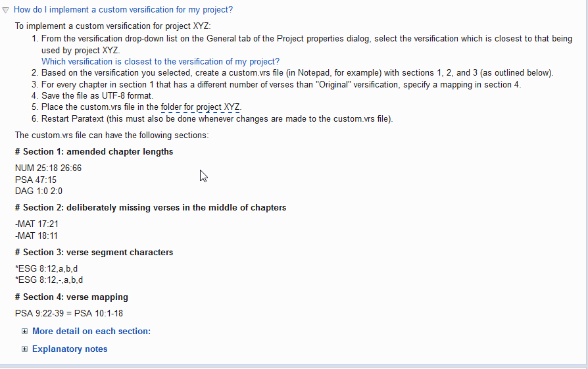Click the 'PSA 9:22-39 = PSA 10:1-18' mapping line
588x369 pixels.
[x=69, y=314]
